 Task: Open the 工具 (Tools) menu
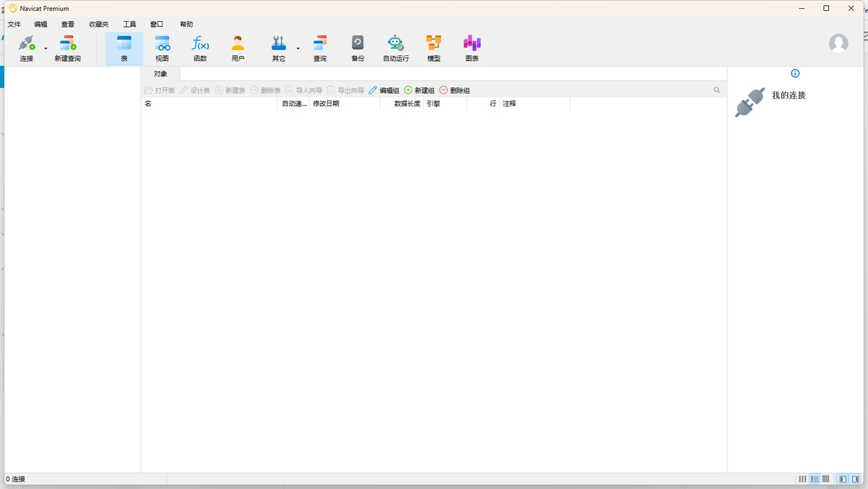point(130,24)
